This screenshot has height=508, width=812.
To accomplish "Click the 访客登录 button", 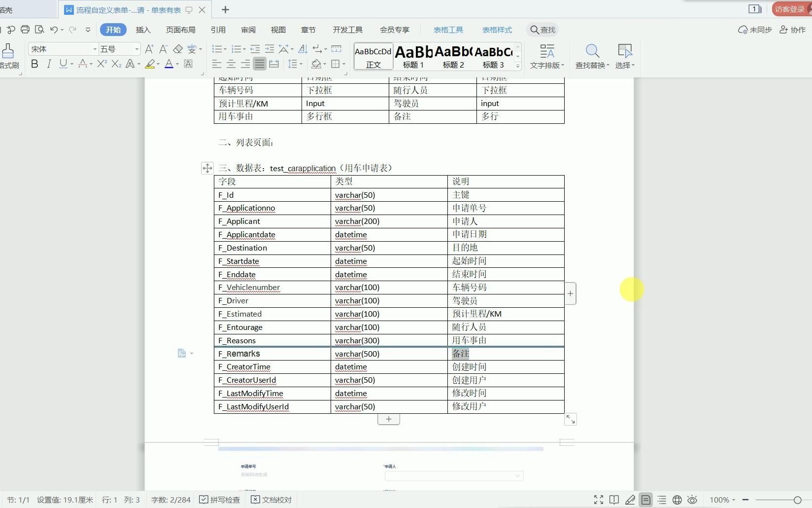I will tap(790, 9).
